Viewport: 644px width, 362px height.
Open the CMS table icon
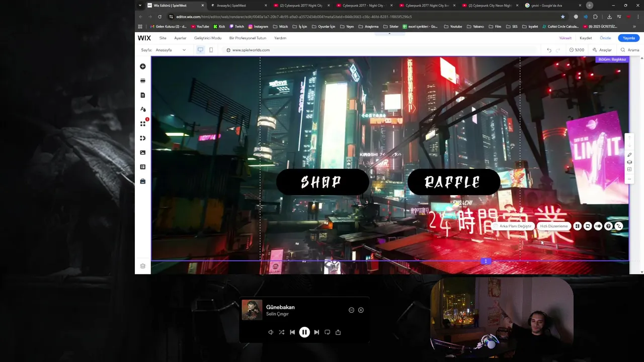click(x=143, y=167)
